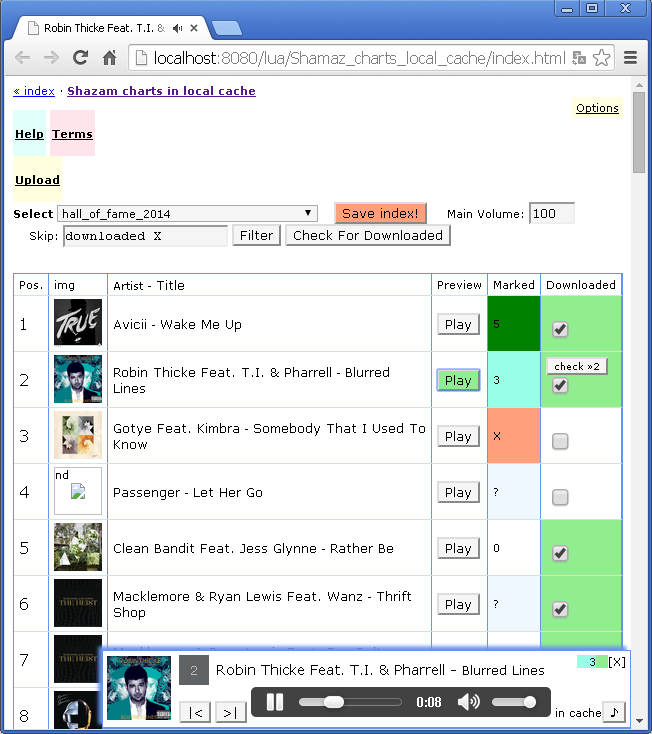Play preview of Passenger - Let Her Go

[458, 492]
